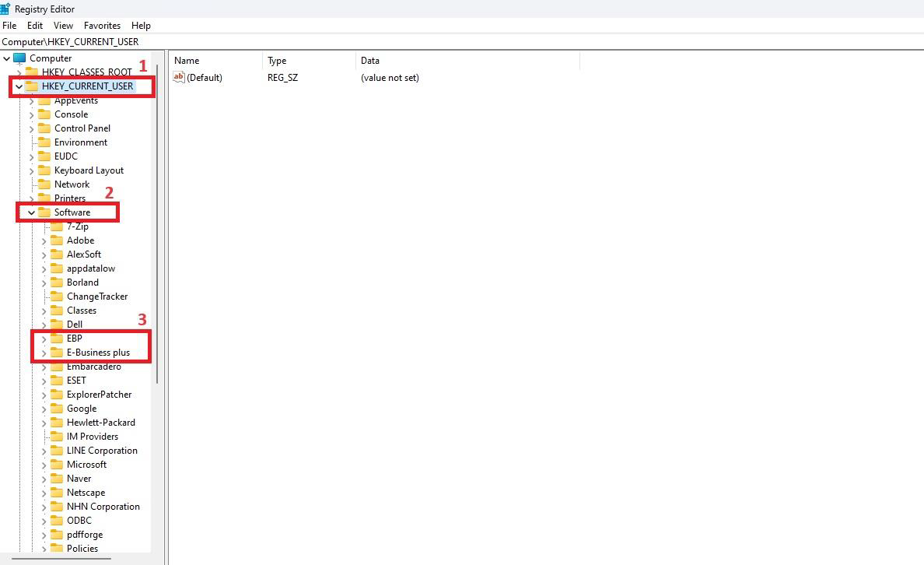Click the (Default) string value icon
The height and width of the screenshot is (565, 924).
[x=179, y=77]
